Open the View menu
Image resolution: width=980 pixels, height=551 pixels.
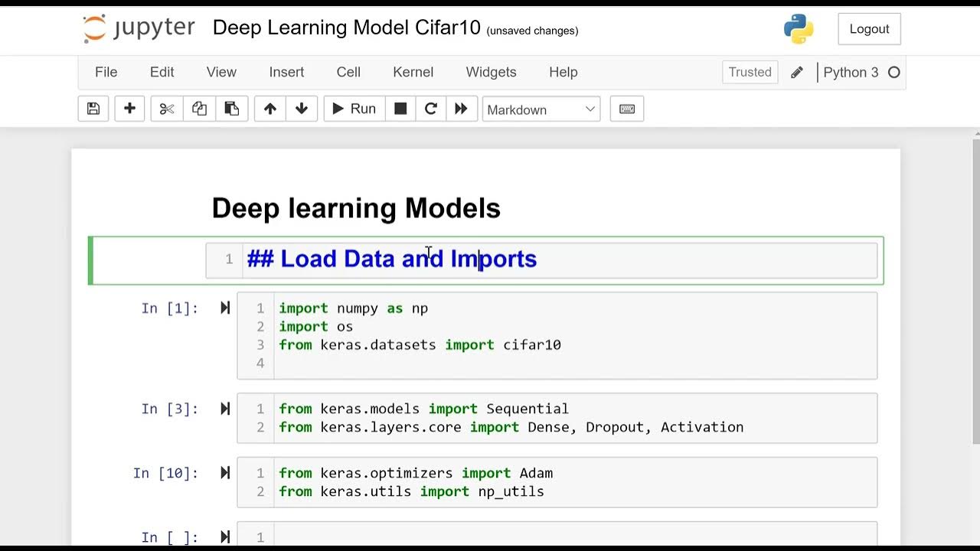pos(221,72)
